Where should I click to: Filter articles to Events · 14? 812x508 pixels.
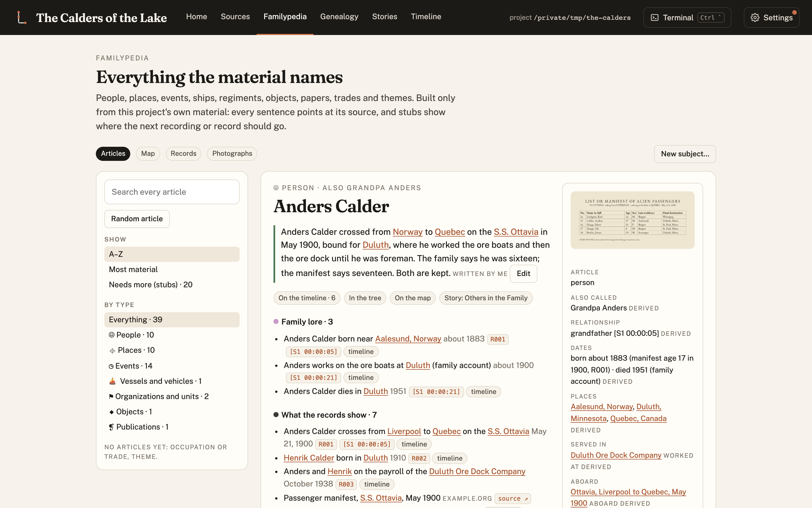(x=172, y=366)
